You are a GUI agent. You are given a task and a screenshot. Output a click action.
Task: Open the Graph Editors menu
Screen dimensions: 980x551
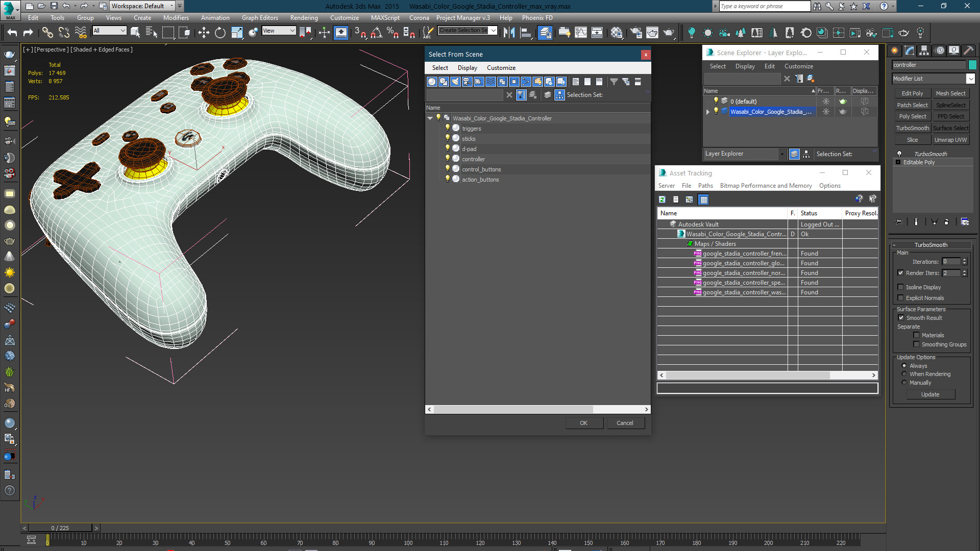coord(260,18)
